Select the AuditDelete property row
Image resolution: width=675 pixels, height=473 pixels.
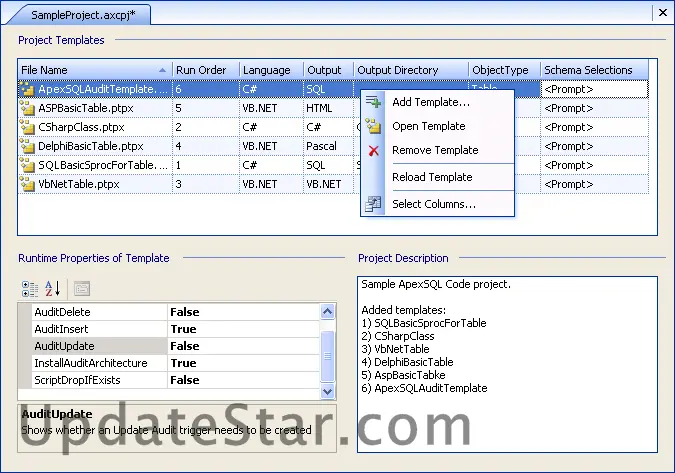coord(176,312)
